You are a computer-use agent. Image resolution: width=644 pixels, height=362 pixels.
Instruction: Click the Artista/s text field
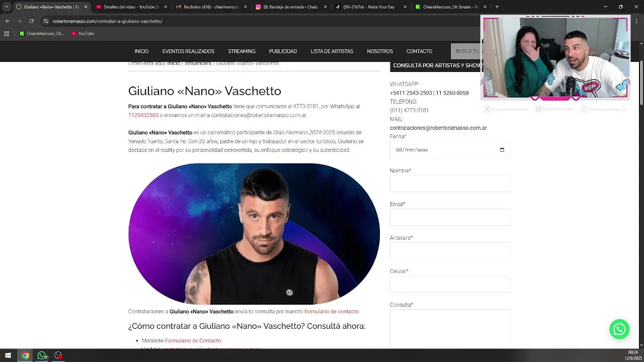450,251
